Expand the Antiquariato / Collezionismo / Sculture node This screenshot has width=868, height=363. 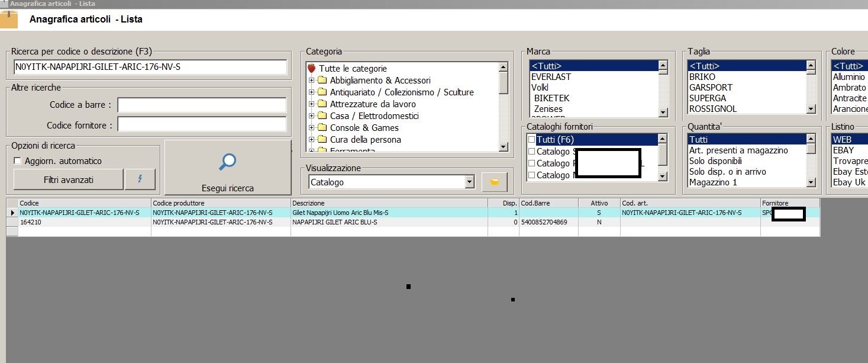point(311,92)
